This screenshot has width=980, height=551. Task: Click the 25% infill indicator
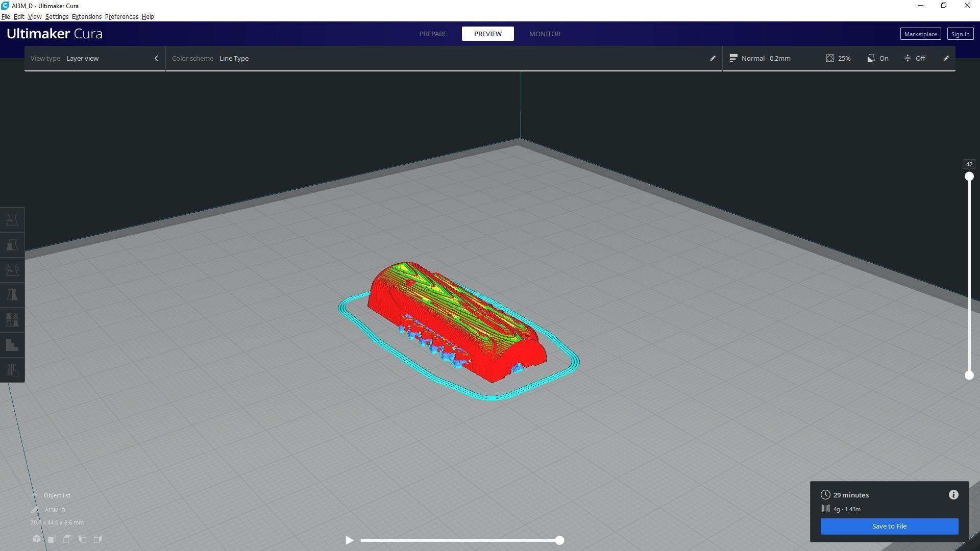point(838,58)
